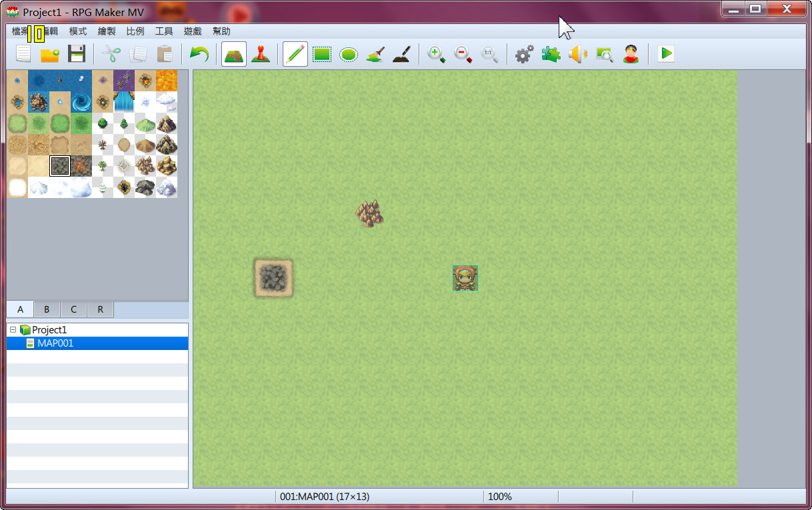812x510 pixels.
Task: Open the 比例 menu
Action: (135, 31)
